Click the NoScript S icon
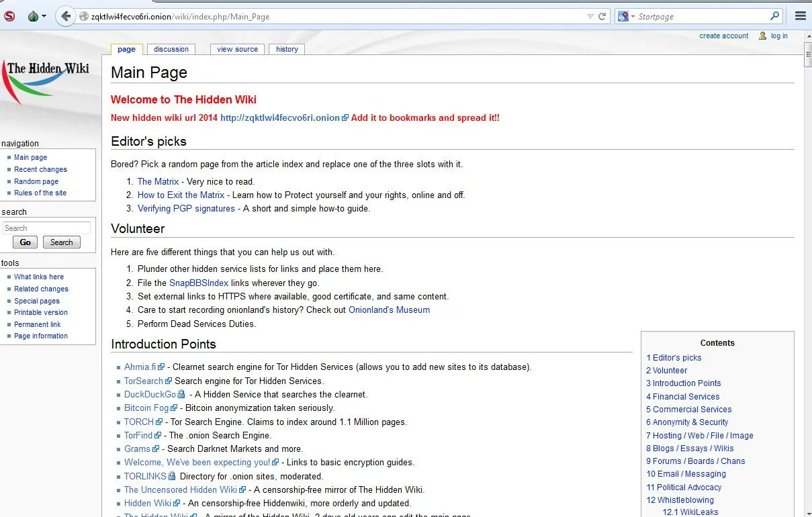Screen dimensions: 812x517 click(x=9, y=16)
